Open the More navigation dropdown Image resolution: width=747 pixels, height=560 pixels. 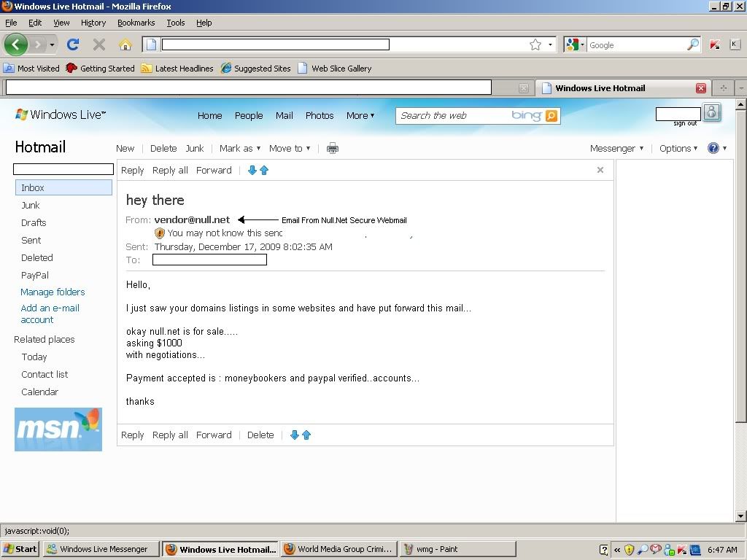(x=360, y=116)
